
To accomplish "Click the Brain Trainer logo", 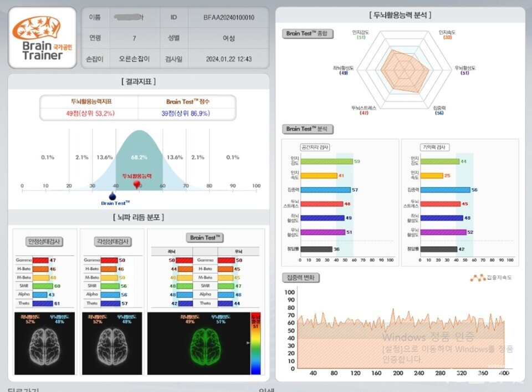I will click(x=43, y=37).
